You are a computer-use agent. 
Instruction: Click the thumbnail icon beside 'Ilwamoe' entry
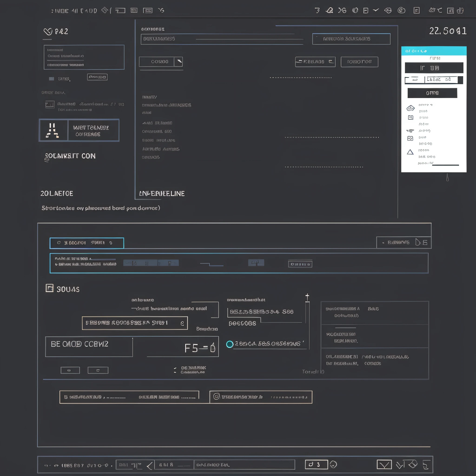click(x=50, y=104)
